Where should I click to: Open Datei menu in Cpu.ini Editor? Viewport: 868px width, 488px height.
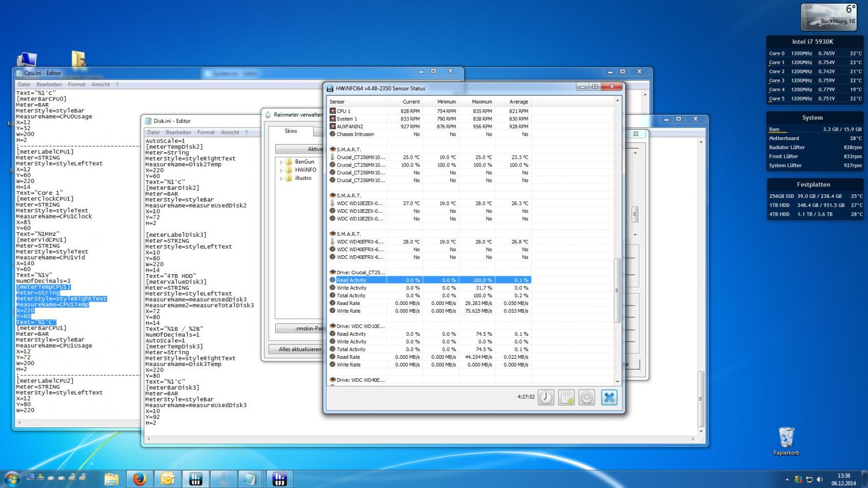click(x=24, y=85)
